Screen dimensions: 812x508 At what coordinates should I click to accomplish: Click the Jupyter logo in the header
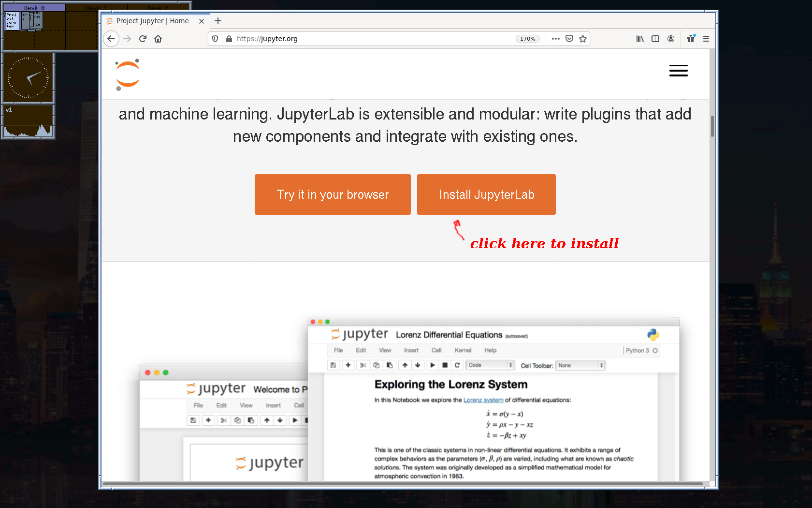pyautogui.click(x=128, y=75)
